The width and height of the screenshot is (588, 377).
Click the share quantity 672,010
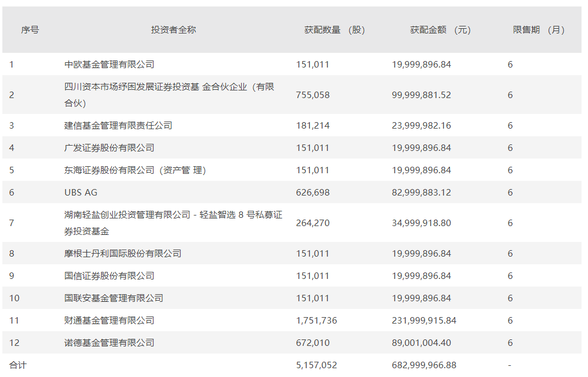tap(313, 343)
